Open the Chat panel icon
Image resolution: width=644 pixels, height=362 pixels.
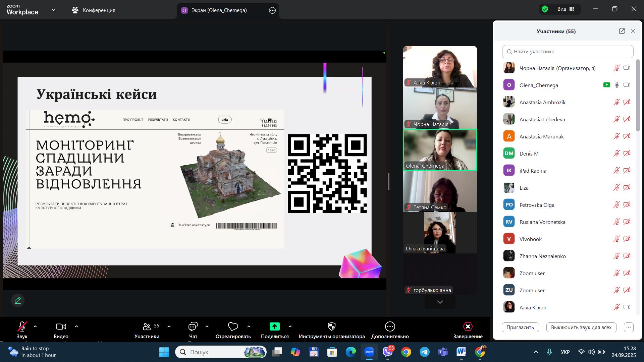(x=193, y=326)
